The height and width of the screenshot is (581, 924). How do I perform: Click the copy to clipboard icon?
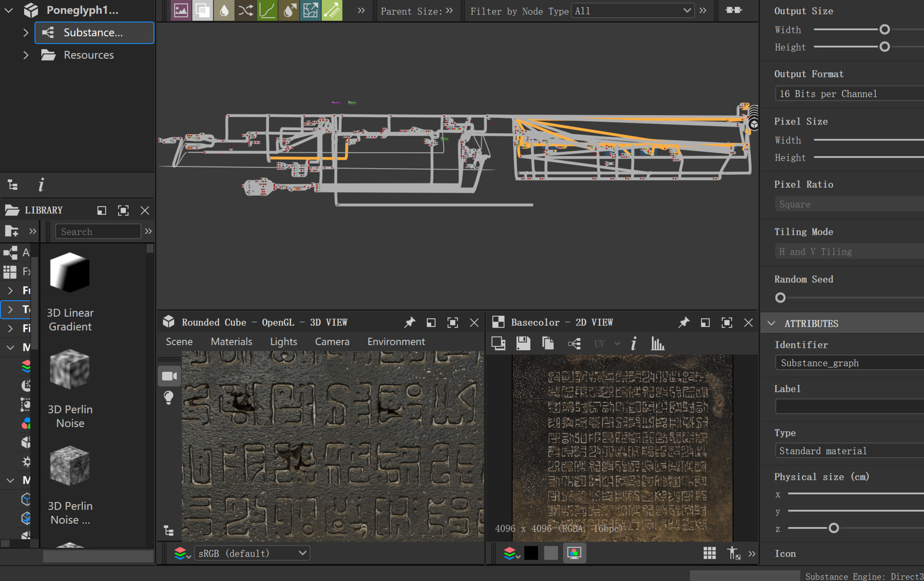(548, 344)
